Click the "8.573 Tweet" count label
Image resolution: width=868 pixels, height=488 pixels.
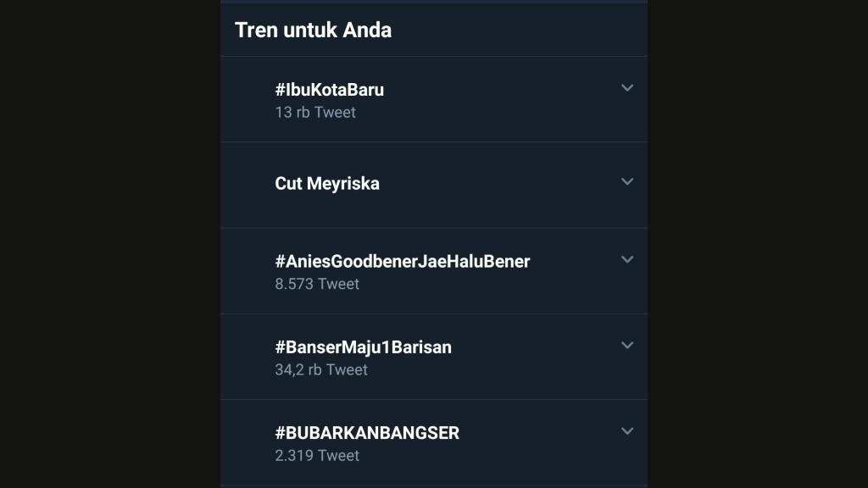[318, 284]
